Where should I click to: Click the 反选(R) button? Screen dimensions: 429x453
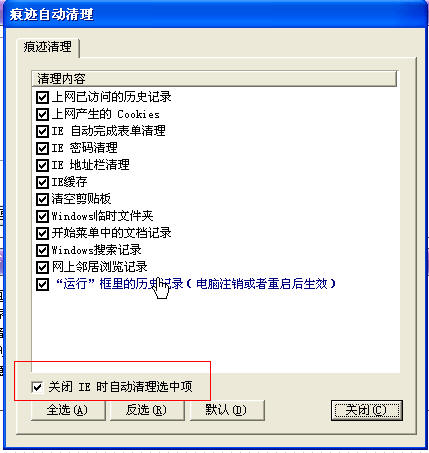(147, 410)
